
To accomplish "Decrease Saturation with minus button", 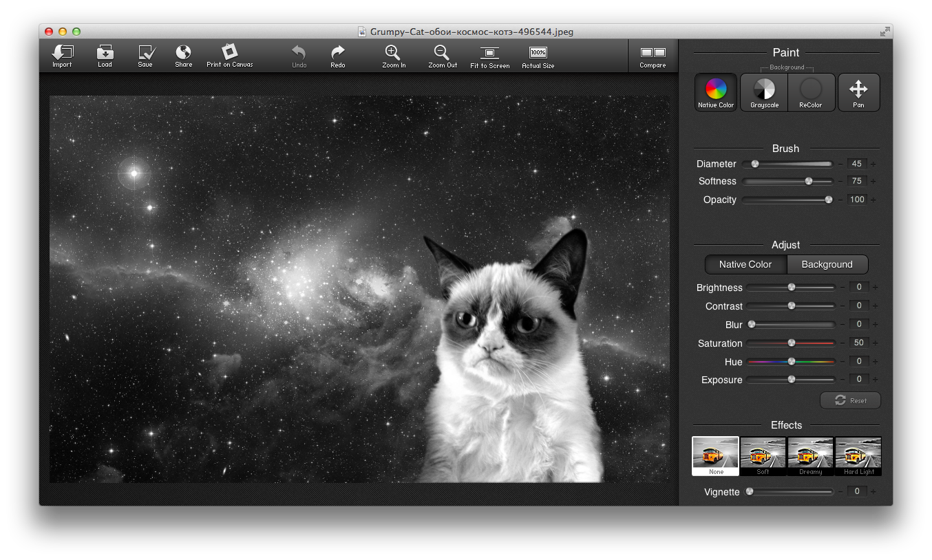I will point(842,343).
